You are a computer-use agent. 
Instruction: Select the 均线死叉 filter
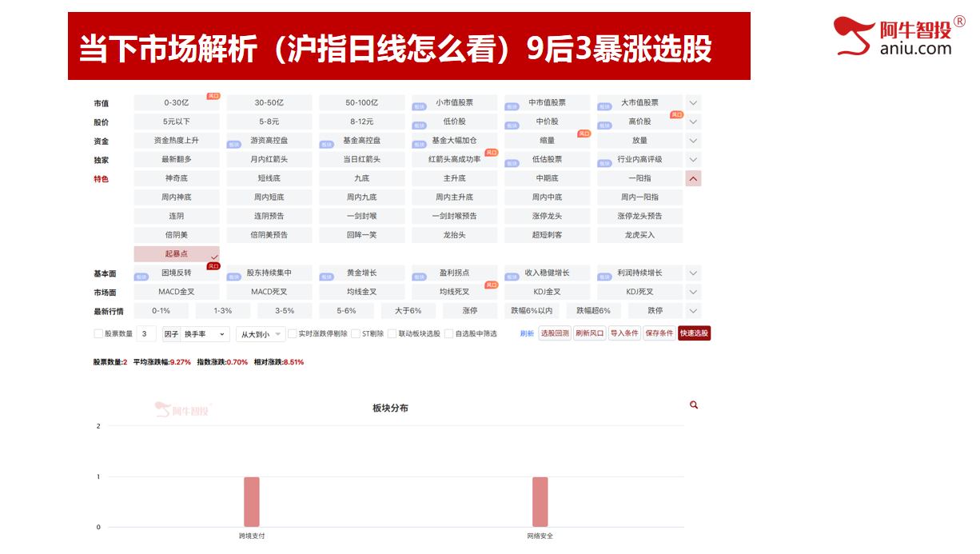455,292
